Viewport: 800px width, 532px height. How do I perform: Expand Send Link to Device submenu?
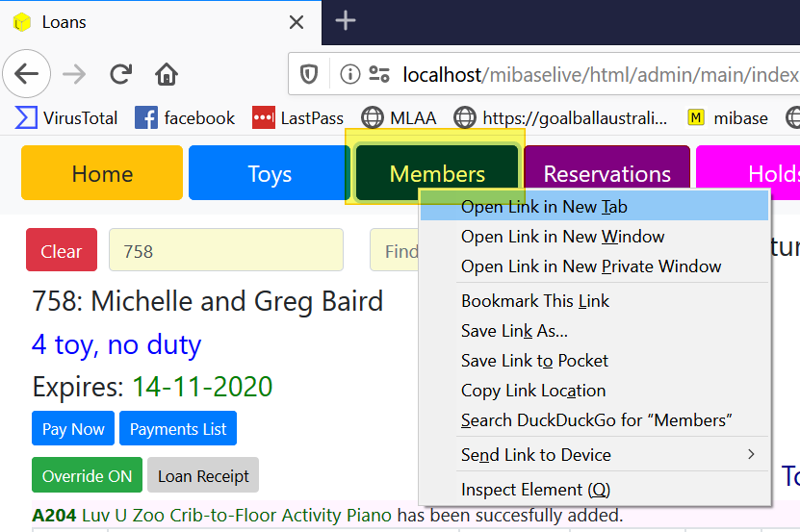[x=595, y=455]
